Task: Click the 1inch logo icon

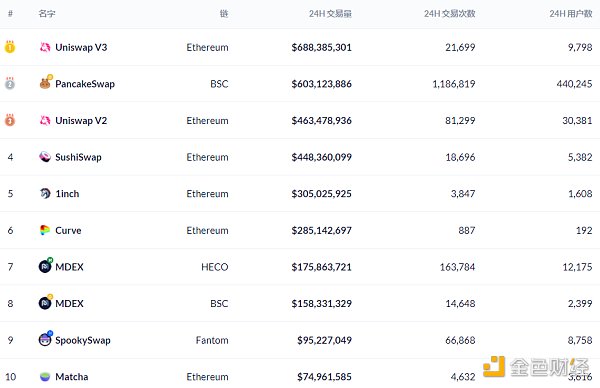Action: (45, 193)
